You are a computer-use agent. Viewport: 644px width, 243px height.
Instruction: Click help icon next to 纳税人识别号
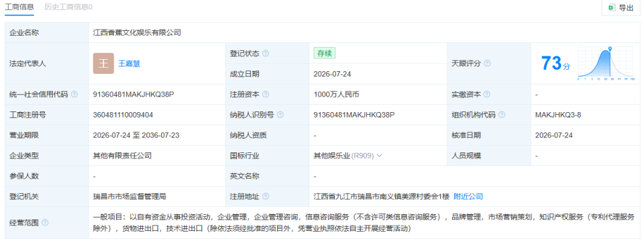click(280, 115)
